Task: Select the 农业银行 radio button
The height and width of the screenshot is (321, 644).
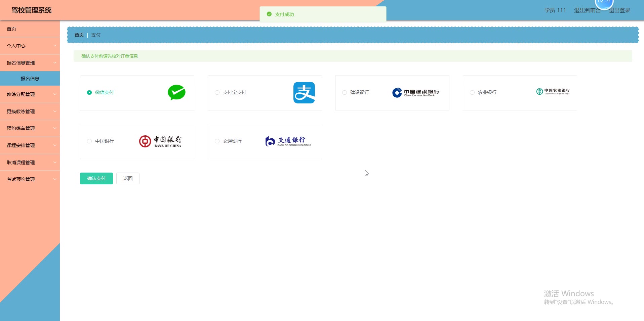Action: pos(472,92)
